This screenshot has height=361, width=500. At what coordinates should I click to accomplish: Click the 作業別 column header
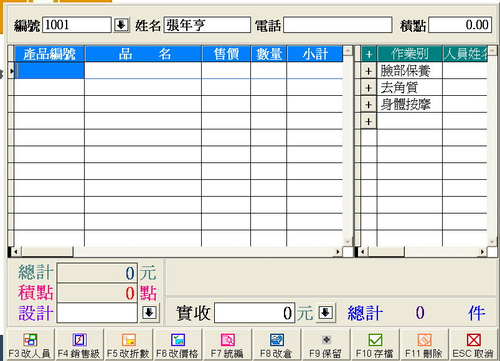point(410,54)
